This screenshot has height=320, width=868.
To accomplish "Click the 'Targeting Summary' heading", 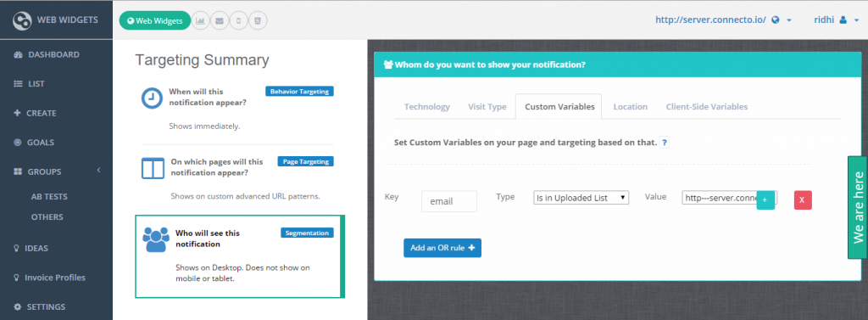I will pos(202,60).
